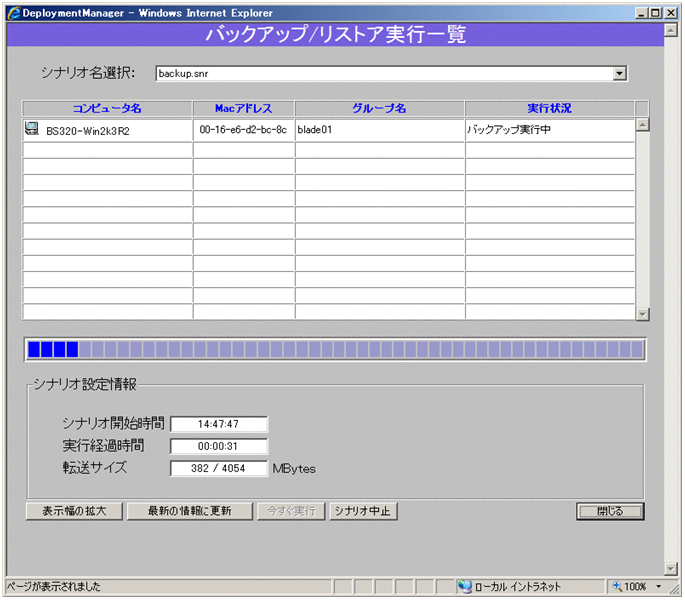The width and height of the screenshot is (685, 600).
Task: Stop scenario with シナリオ中止 button
Action: coord(364,511)
